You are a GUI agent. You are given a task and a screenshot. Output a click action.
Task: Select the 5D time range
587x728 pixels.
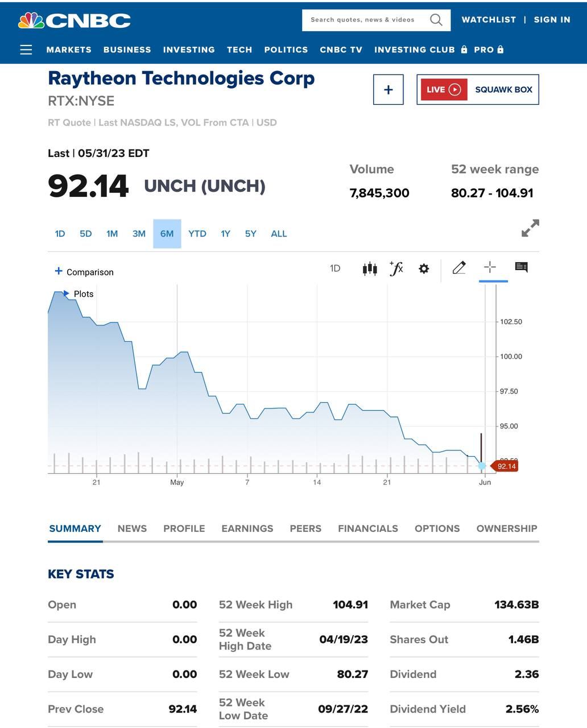point(86,234)
